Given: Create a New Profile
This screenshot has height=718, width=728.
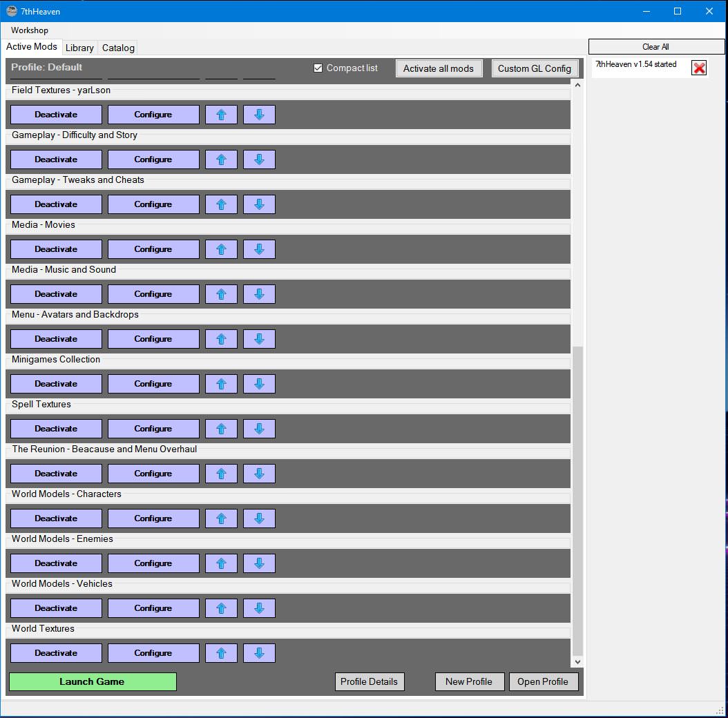Looking at the screenshot, I should tap(470, 682).
